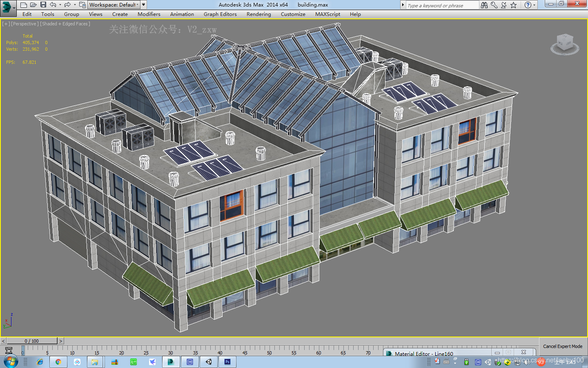Click the FPS 67.821 readout
The height and width of the screenshot is (368, 588).
[x=21, y=62]
